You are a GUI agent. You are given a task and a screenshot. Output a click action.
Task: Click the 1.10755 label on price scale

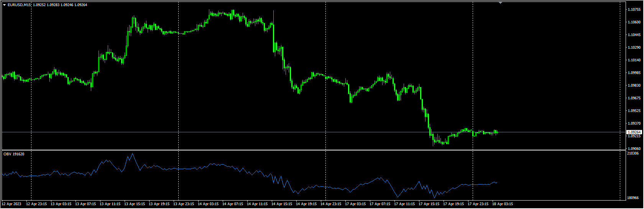(x=634, y=10)
